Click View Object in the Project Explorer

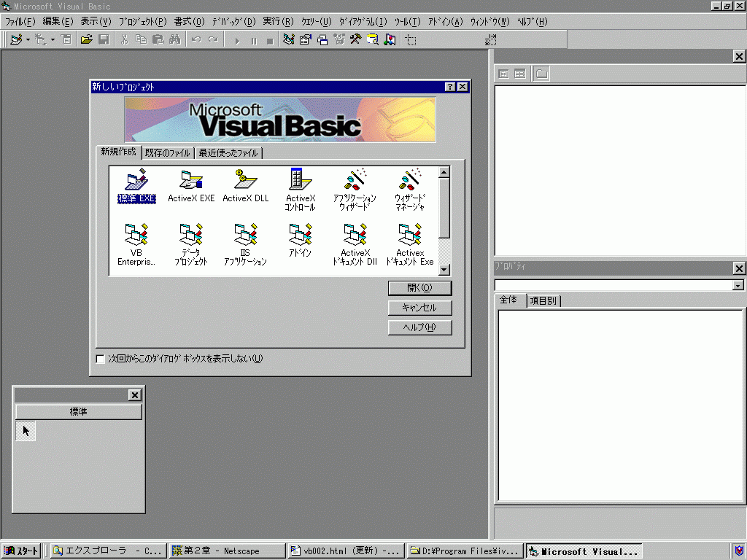coord(519,74)
